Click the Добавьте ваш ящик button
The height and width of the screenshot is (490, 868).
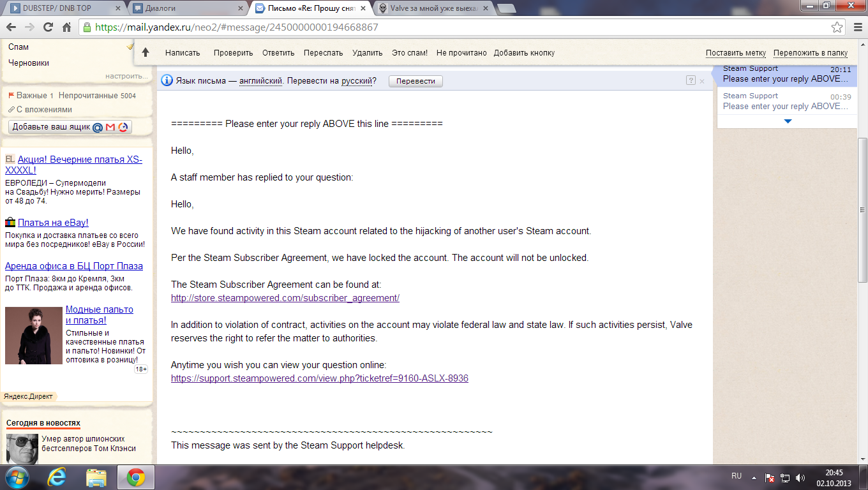pyautogui.click(x=70, y=127)
